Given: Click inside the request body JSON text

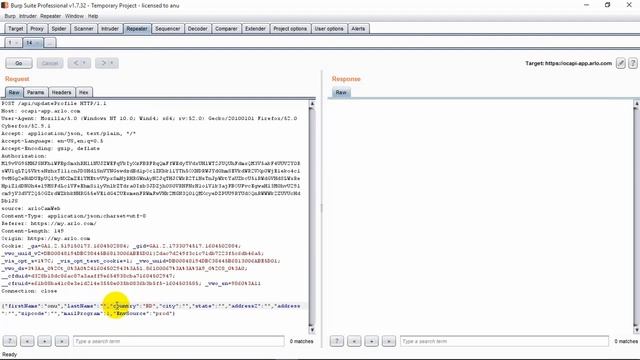Looking at the screenshot, I should (x=151, y=309).
